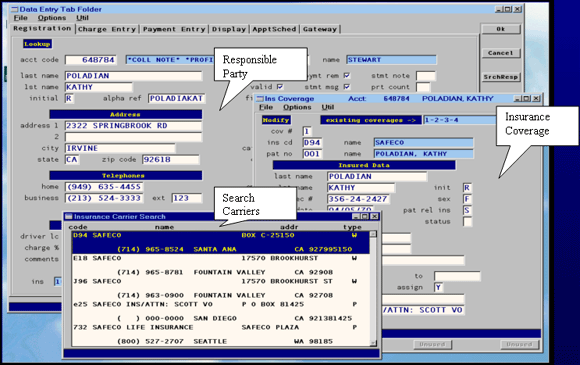
Task: Switch to the Charge Entry tab
Action: point(107,29)
